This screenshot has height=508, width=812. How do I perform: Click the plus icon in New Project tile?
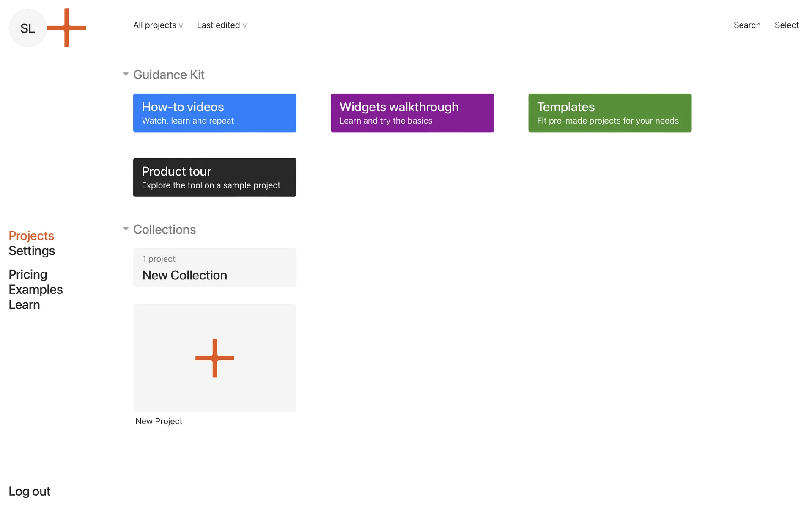(x=214, y=358)
